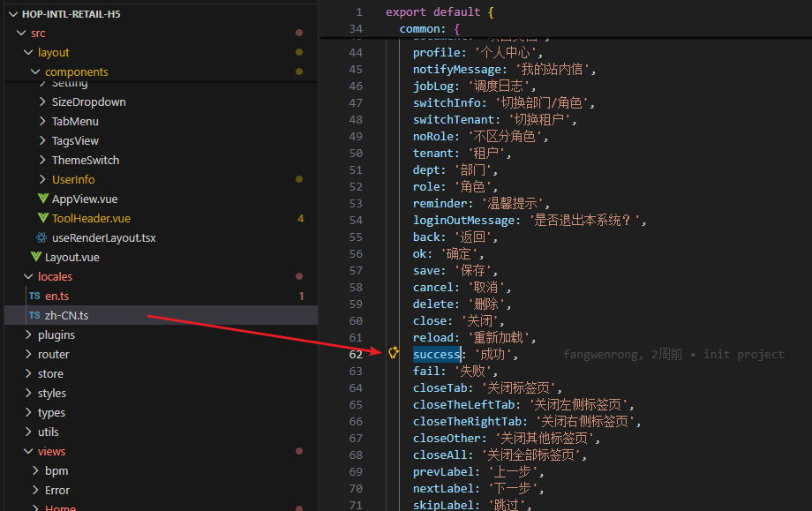Click the TS icon next to en.ts
This screenshot has width=812, height=511.
(34, 297)
